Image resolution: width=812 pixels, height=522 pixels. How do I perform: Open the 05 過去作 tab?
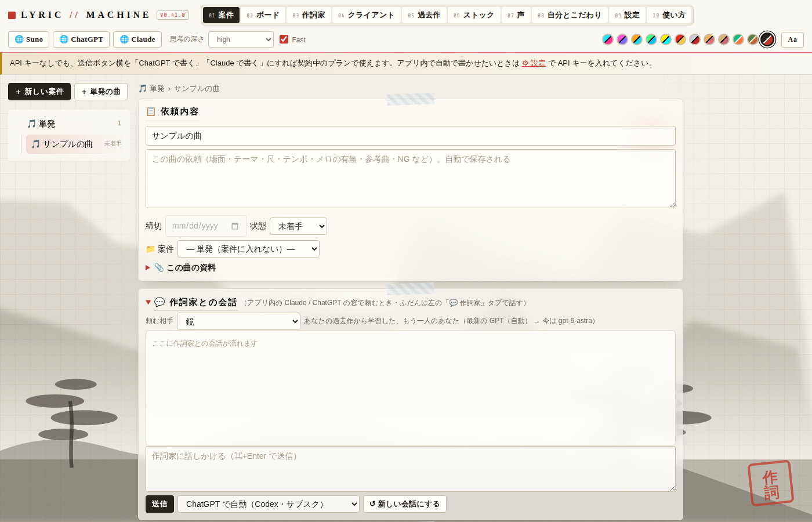pyautogui.click(x=424, y=15)
